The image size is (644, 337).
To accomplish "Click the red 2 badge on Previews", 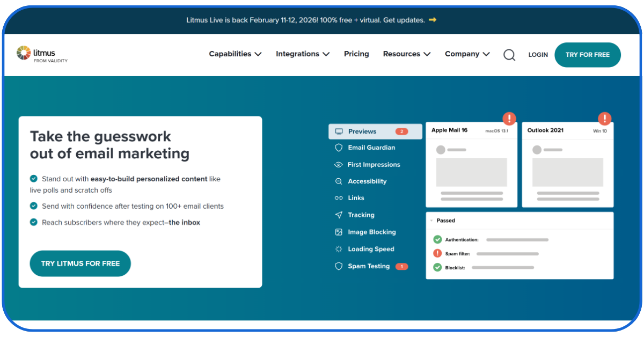I will [402, 131].
